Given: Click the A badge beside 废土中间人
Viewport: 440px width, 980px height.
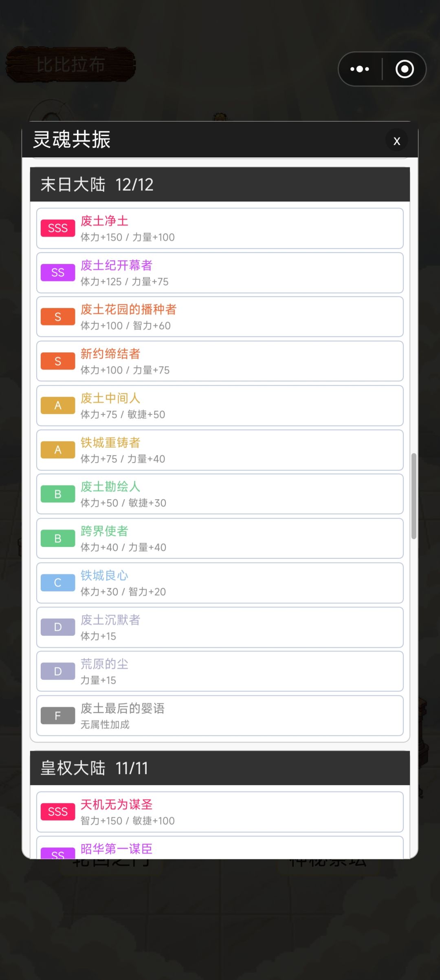Looking at the screenshot, I should click(x=58, y=405).
